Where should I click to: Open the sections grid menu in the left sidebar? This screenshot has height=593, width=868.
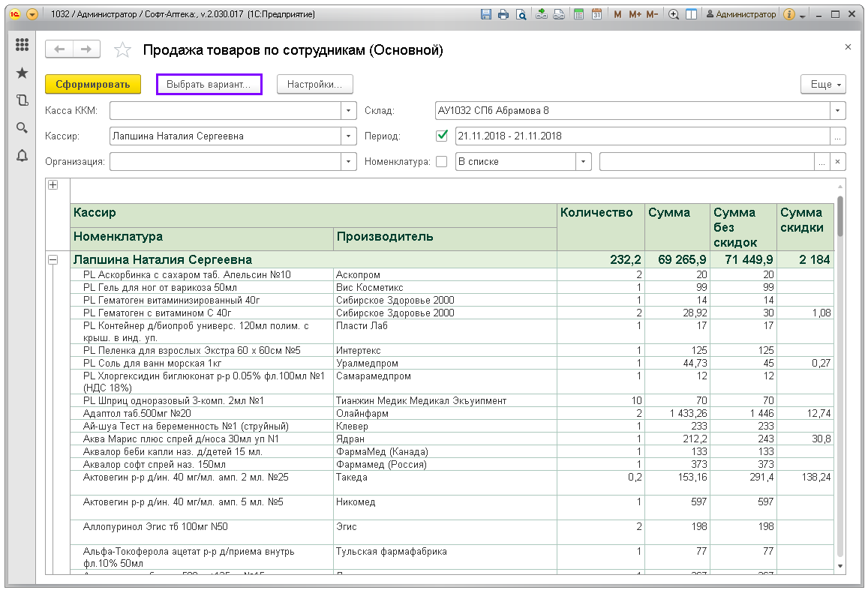(22, 45)
